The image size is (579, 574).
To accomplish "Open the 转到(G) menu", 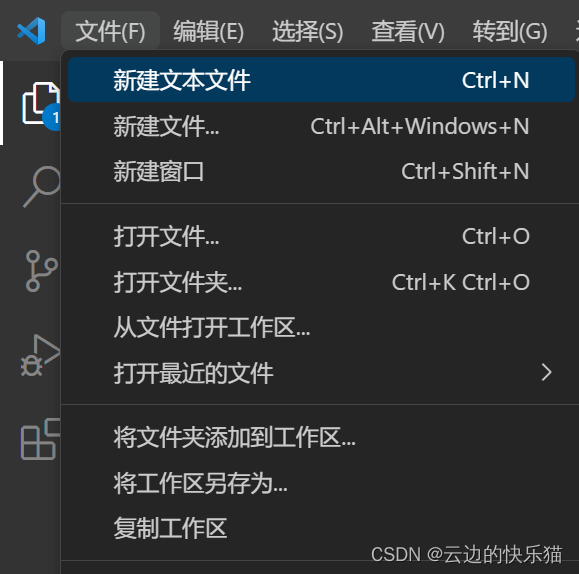I will click(x=510, y=31).
